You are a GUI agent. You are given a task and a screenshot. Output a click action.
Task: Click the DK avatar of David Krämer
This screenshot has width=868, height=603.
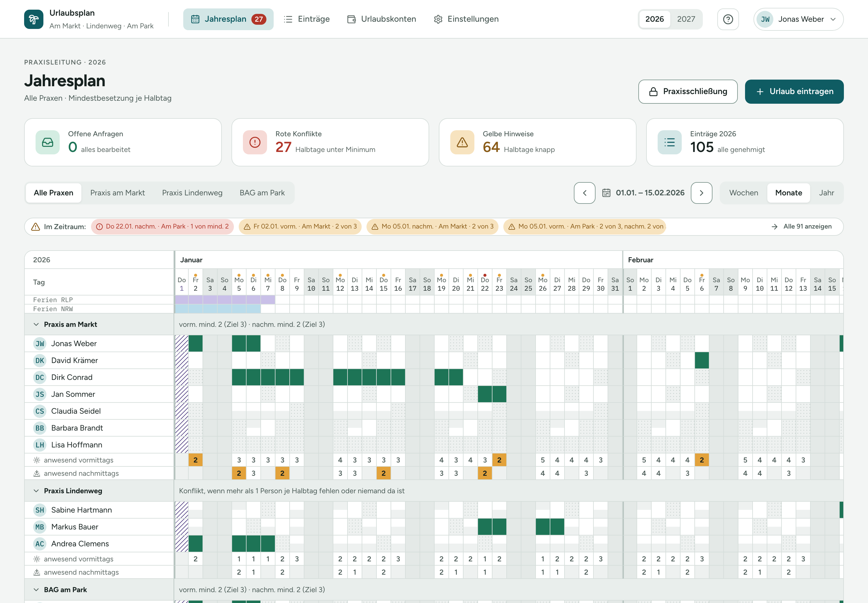[40, 360]
